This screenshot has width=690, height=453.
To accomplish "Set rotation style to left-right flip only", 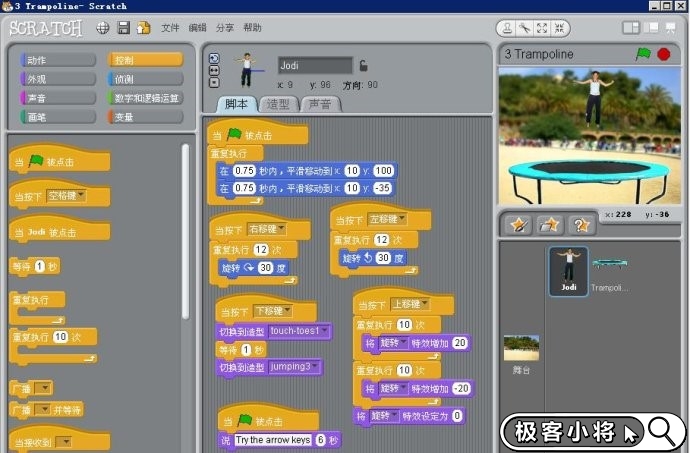I will tap(214, 70).
